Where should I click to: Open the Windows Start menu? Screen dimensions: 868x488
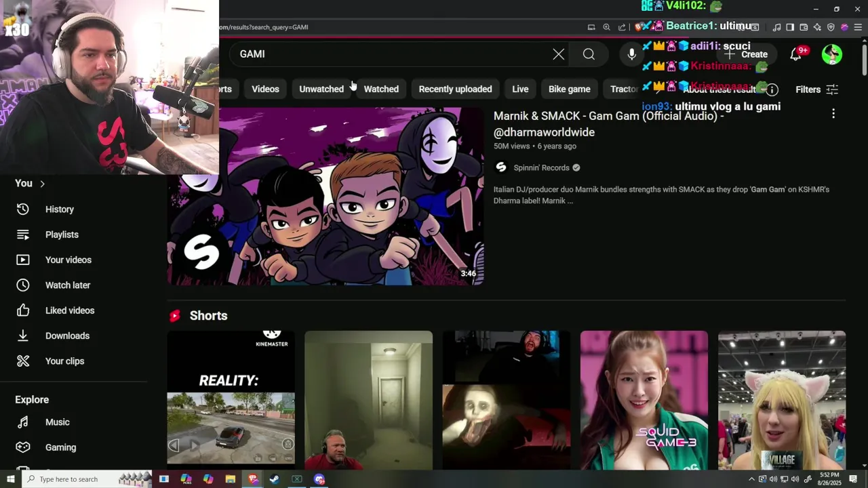10,479
